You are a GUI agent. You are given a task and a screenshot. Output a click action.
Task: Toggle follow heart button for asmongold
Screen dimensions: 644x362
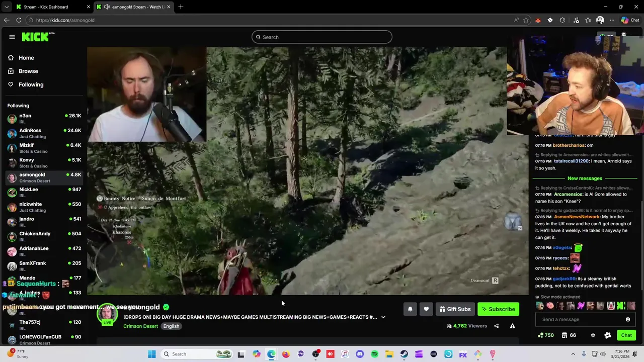pos(426,309)
